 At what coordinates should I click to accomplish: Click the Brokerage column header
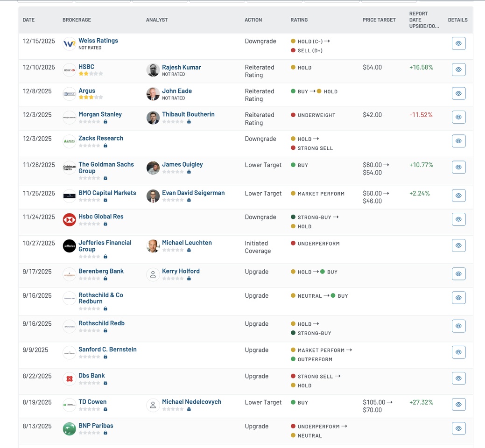point(77,20)
